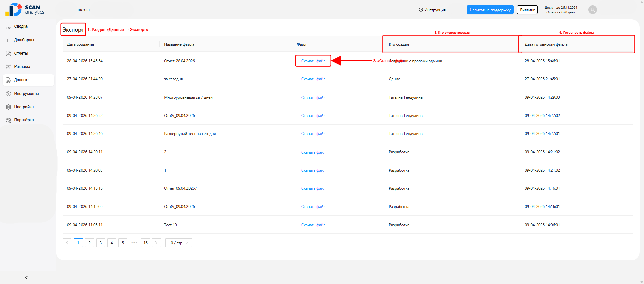Click creation date 09-04-2026 11:05:11
This screenshot has height=284, width=644.
(85, 225)
